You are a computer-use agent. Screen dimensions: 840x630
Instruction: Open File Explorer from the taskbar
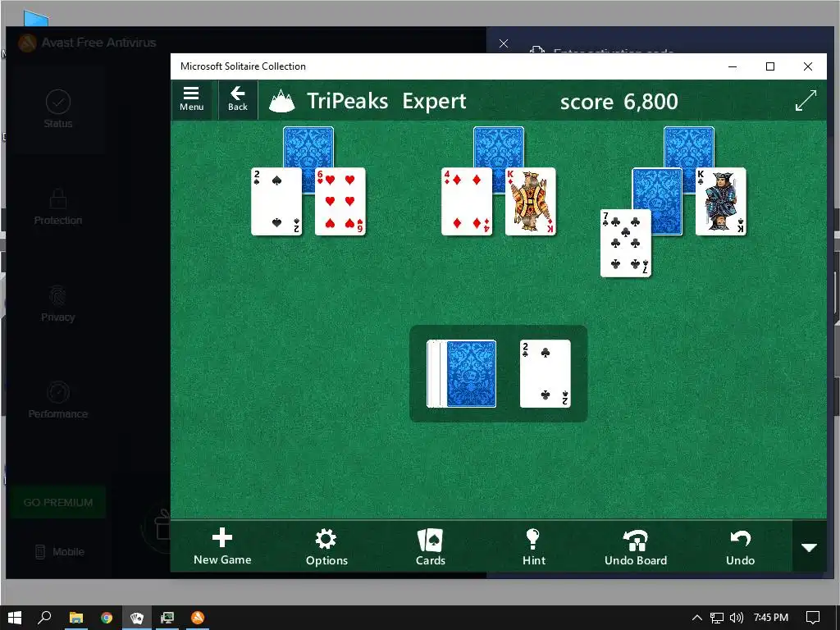pos(76,618)
